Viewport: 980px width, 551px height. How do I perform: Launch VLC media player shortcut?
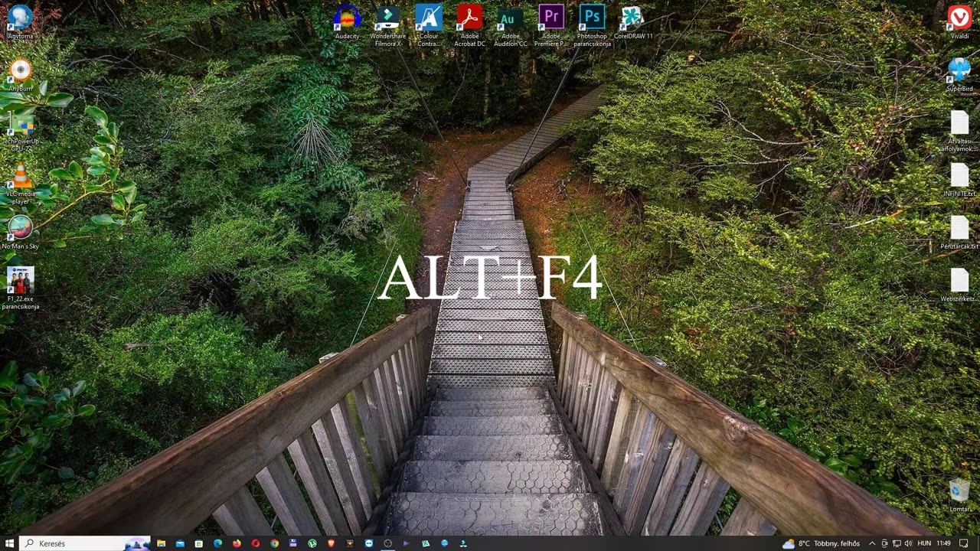pos(21,183)
